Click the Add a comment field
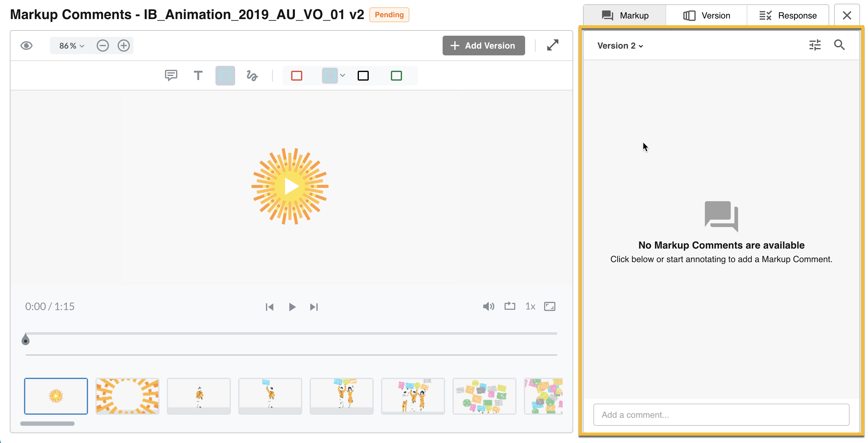 pos(721,415)
